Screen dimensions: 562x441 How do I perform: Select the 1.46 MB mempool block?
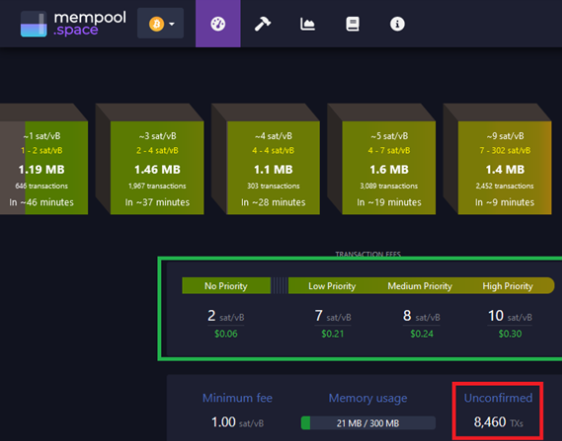coord(157,168)
